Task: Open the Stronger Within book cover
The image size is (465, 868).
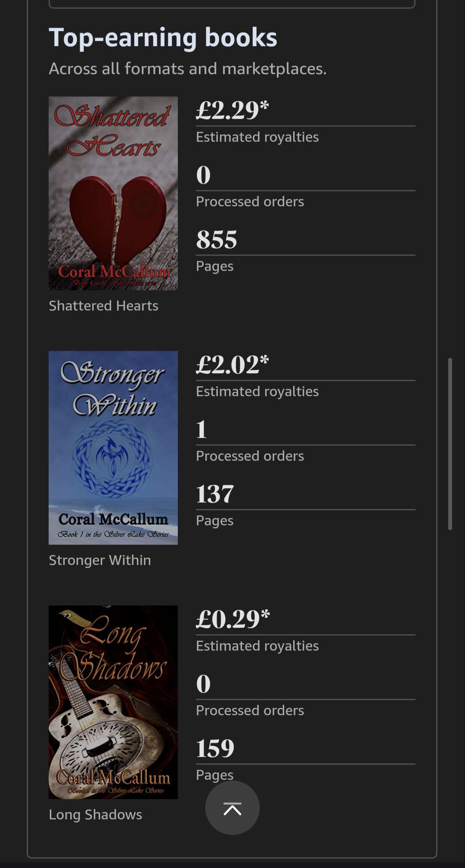Action: (113, 448)
